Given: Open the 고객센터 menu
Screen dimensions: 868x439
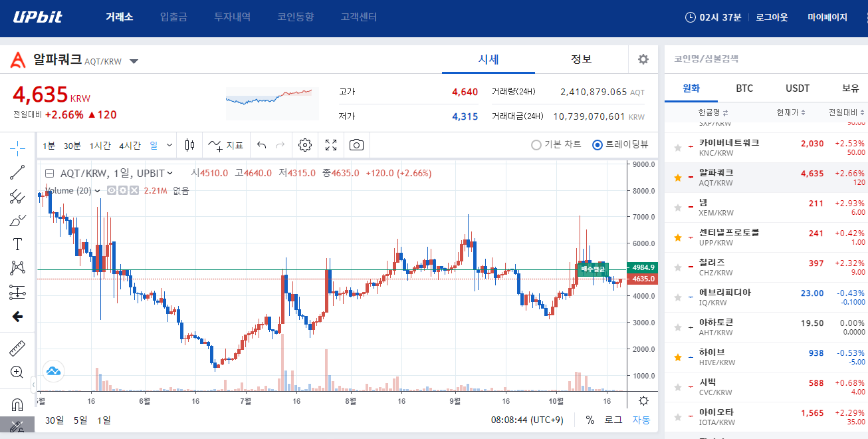Looking at the screenshot, I should pyautogui.click(x=358, y=17).
